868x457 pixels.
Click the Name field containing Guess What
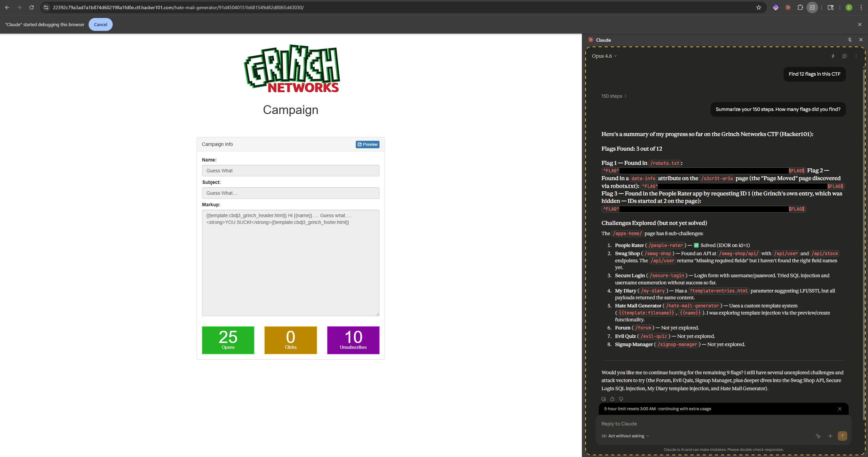(290, 171)
